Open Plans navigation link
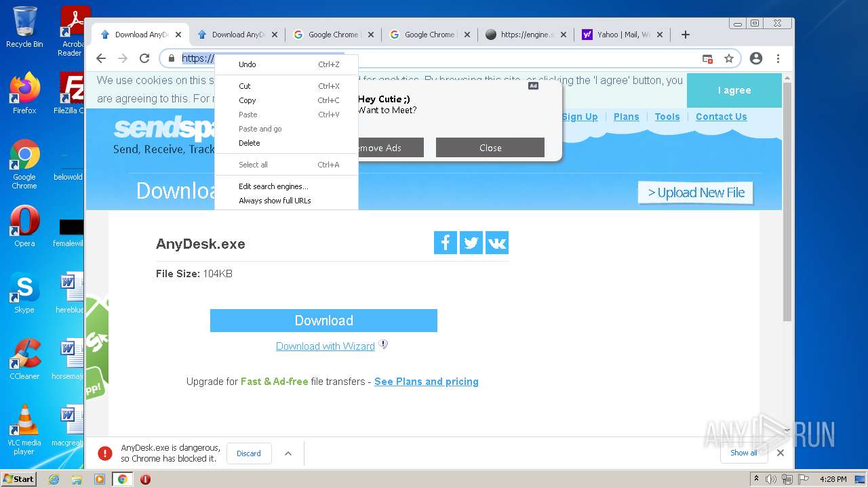Image resolution: width=868 pixels, height=488 pixels. 627,117
